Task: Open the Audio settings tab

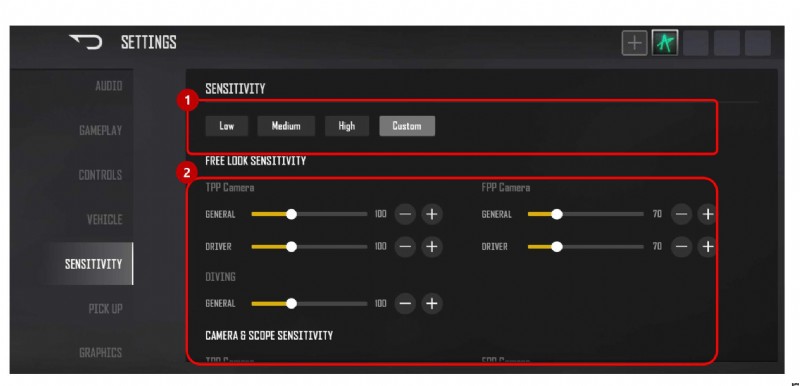Action: click(x=109, y=86)
